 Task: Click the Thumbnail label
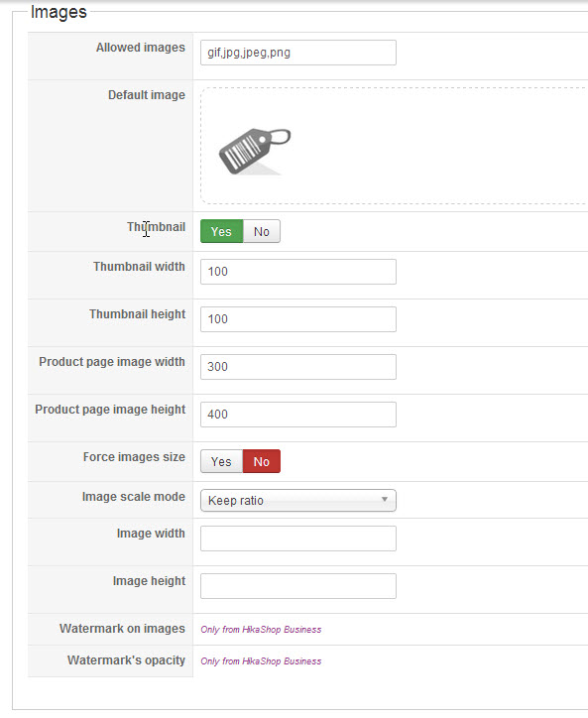[x=156, y=227]
